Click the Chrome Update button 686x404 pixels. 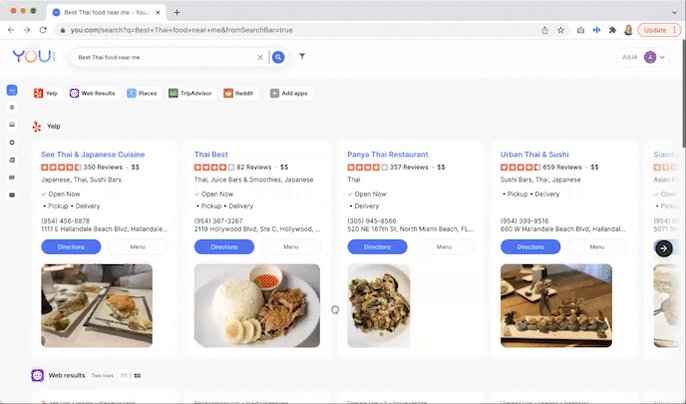click(x=659, y=30)
